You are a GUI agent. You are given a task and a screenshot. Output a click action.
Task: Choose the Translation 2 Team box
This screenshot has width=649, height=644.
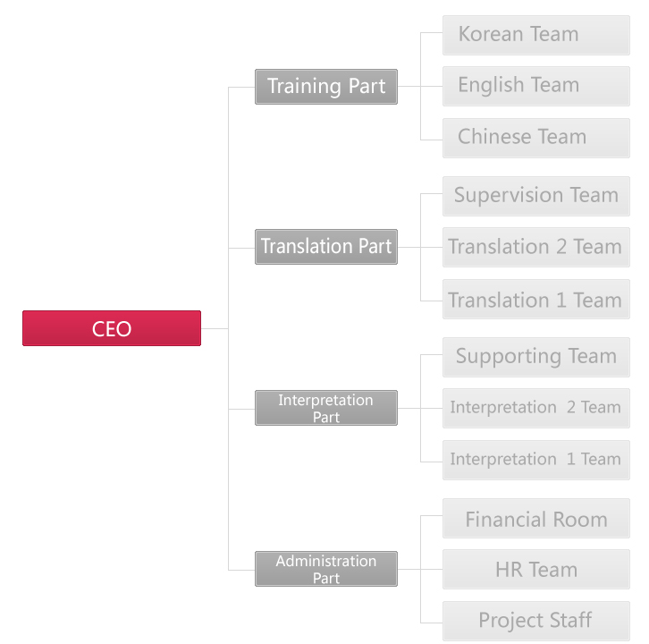[x=536, y=247]
